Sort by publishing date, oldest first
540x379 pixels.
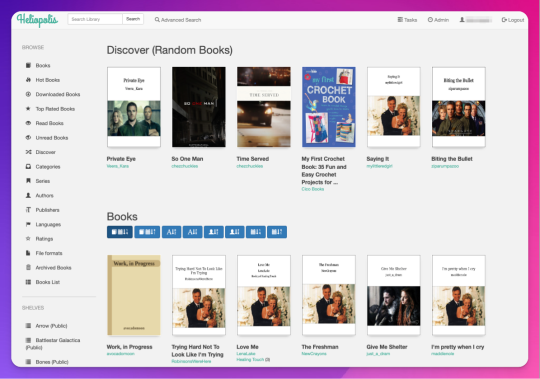point(277,232)
